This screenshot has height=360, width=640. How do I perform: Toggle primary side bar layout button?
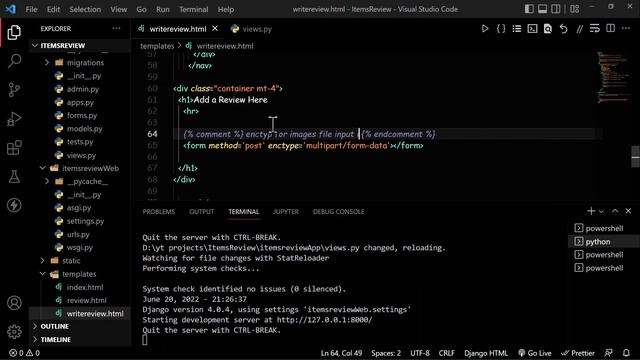tap(529, 9)
